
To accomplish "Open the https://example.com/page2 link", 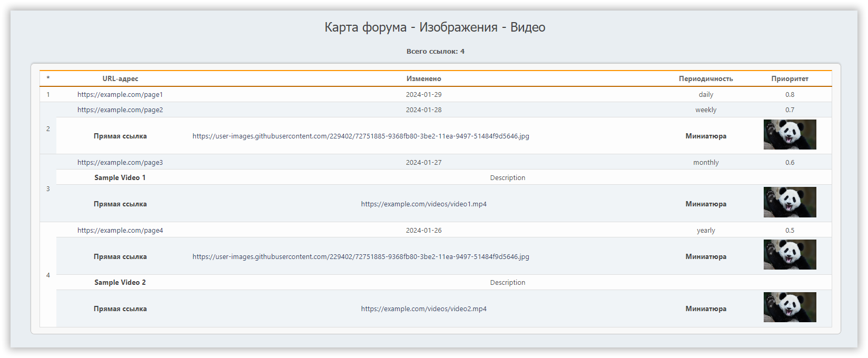I will click(x=120, y=110).
